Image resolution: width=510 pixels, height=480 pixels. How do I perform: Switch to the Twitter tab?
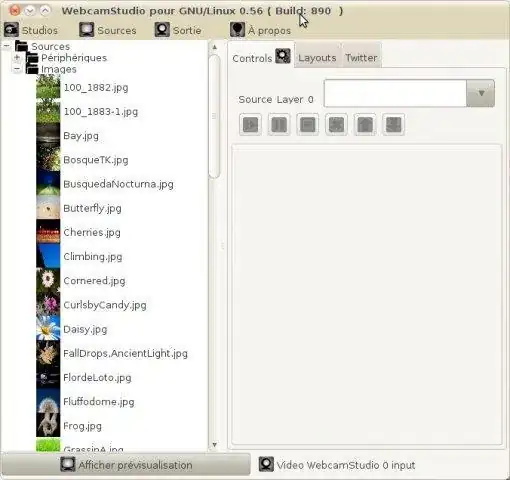pos(361,58)
